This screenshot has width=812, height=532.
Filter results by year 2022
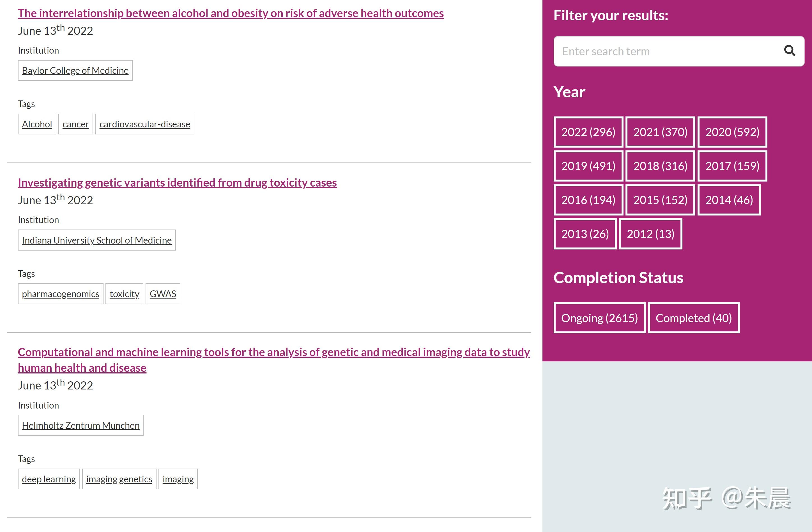pyautogui.click(x=588, y=132)
